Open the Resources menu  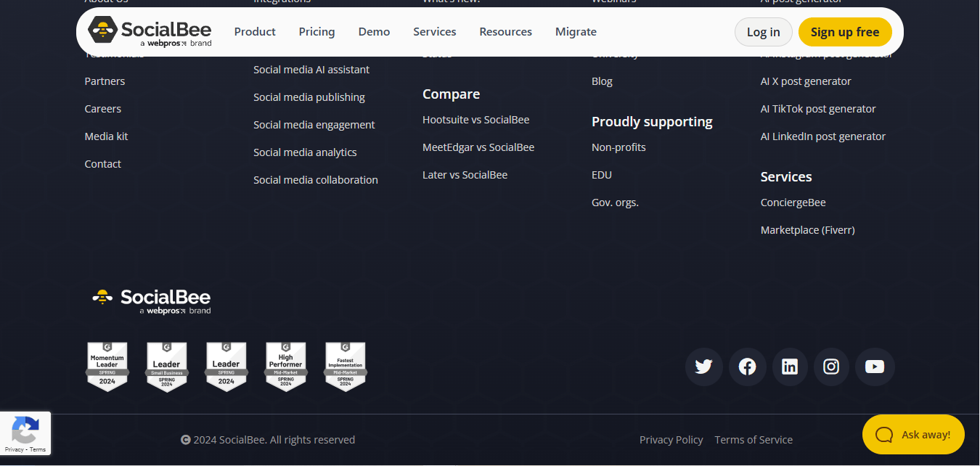(505, 32)
